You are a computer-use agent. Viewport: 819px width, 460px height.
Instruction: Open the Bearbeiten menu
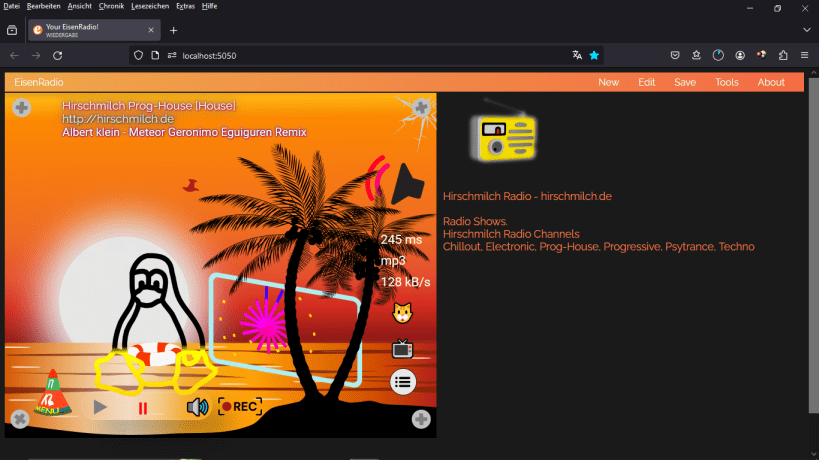(43, 6)
